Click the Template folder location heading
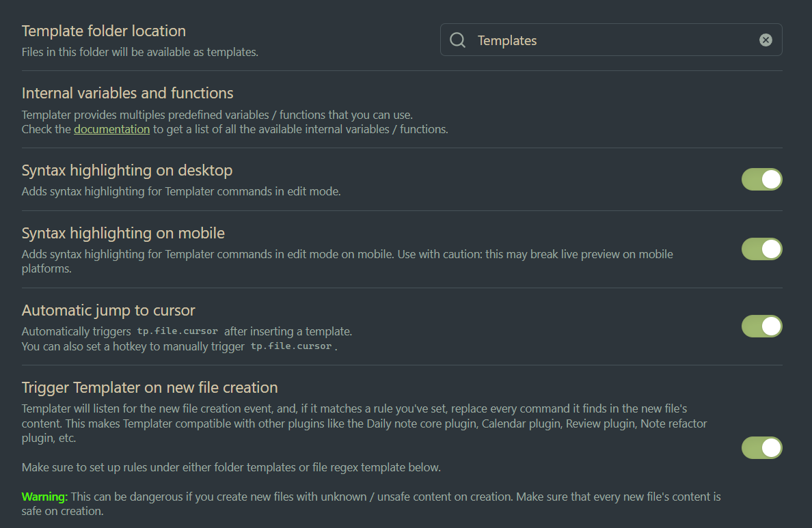Image resolution: width=812 pixels, height=528 pixels. [104, 31]
